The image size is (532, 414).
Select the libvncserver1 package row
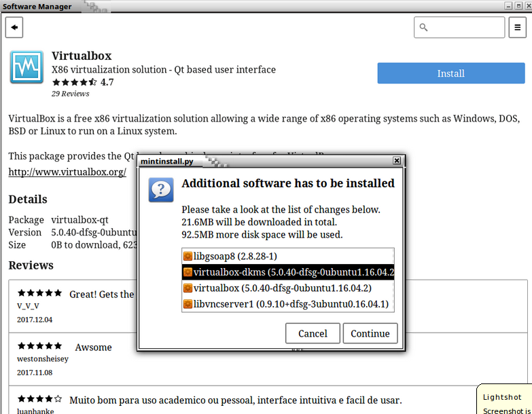287,304
